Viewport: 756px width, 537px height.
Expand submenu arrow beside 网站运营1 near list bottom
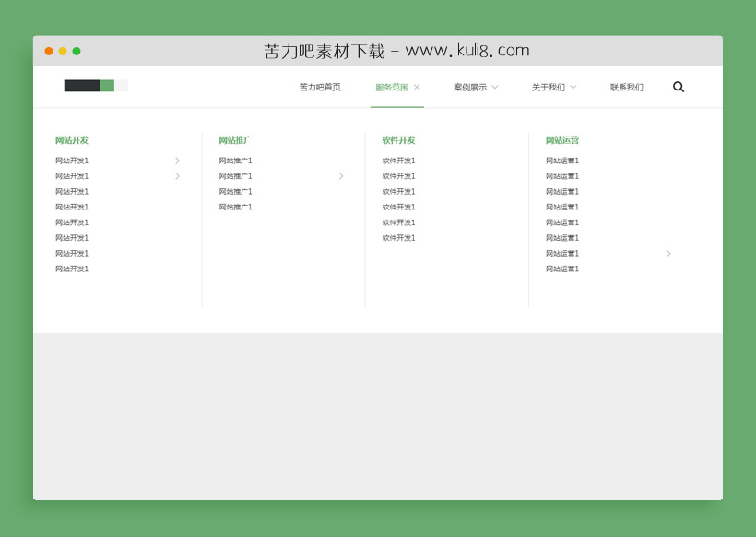coord(668,253)
